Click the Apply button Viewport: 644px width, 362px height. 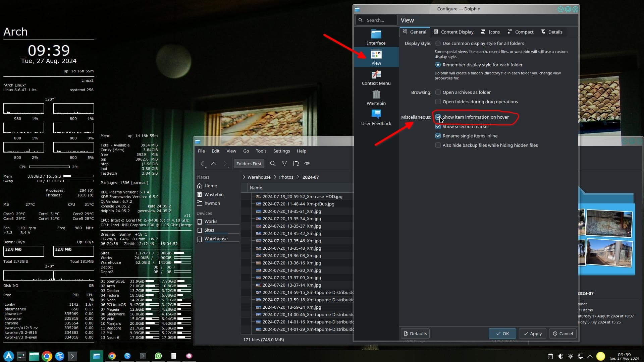point(532,334)
